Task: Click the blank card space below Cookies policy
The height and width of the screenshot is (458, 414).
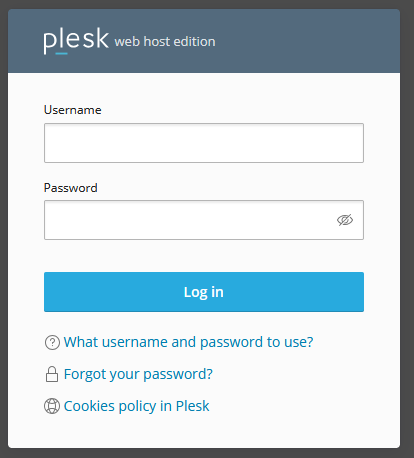Action: [x=204, y=432]
